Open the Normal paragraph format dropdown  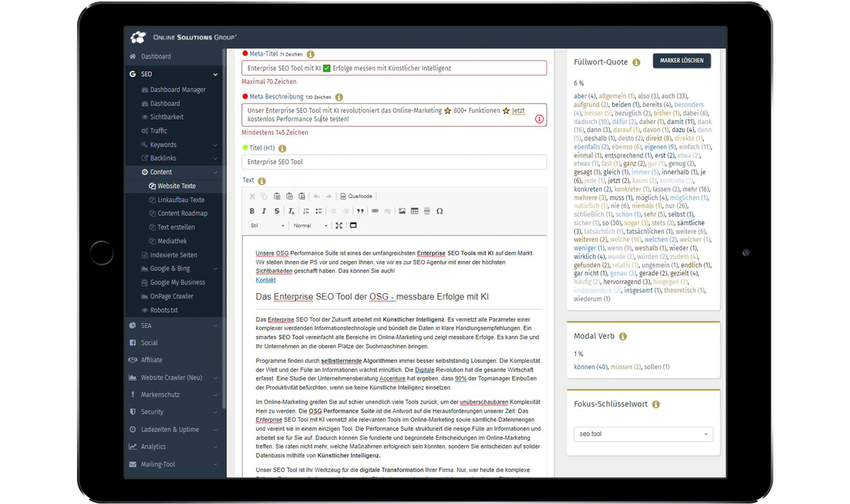click(x=311, y=225)
